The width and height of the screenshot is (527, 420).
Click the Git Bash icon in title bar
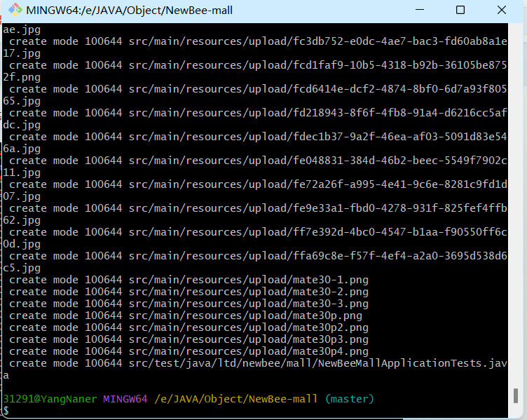pyautogui.click(x=13, y=11)
